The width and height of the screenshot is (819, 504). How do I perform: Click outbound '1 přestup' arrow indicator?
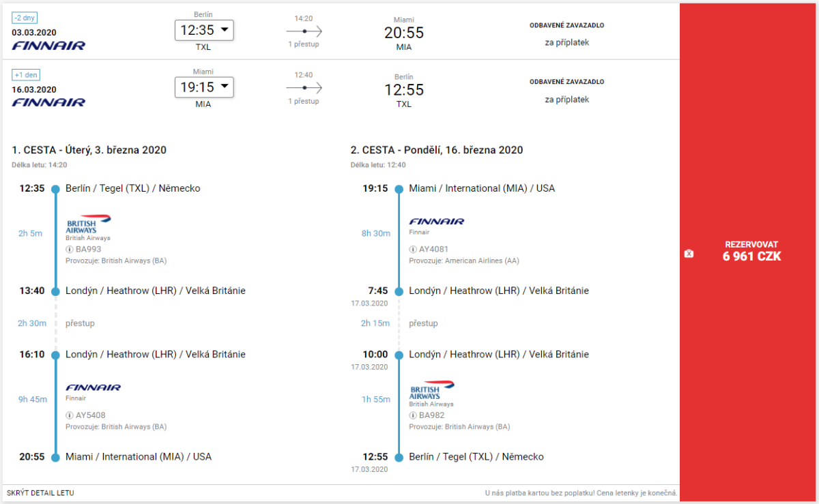pyautogui.click(x=304, y=32)
